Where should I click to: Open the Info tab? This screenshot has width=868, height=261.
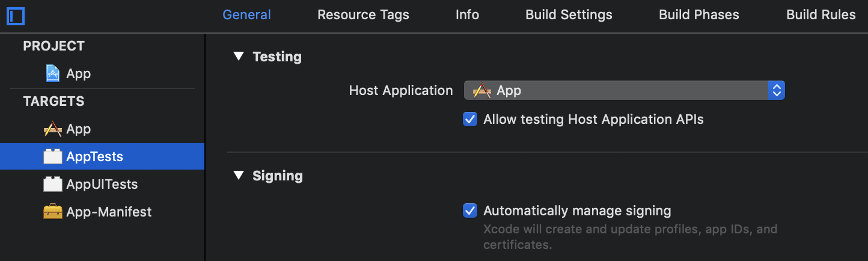click(467, 15)
